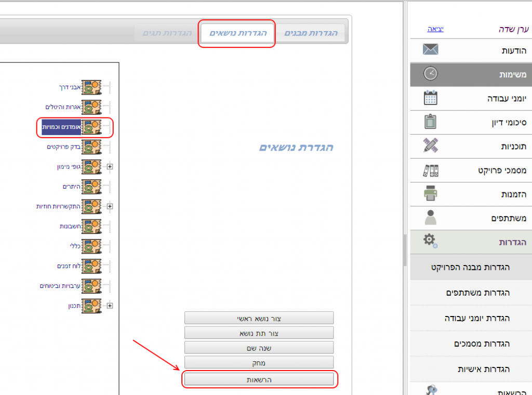Click the יציאה logout link
Screen dimensions: 532x395
tap(435, 29)
